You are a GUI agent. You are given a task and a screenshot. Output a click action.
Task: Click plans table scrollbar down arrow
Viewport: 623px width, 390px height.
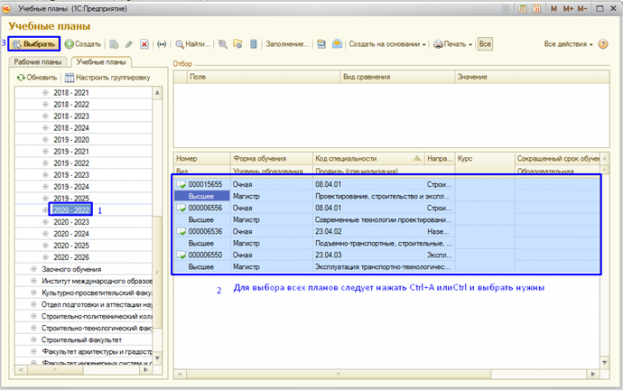[x=604, y=363]
